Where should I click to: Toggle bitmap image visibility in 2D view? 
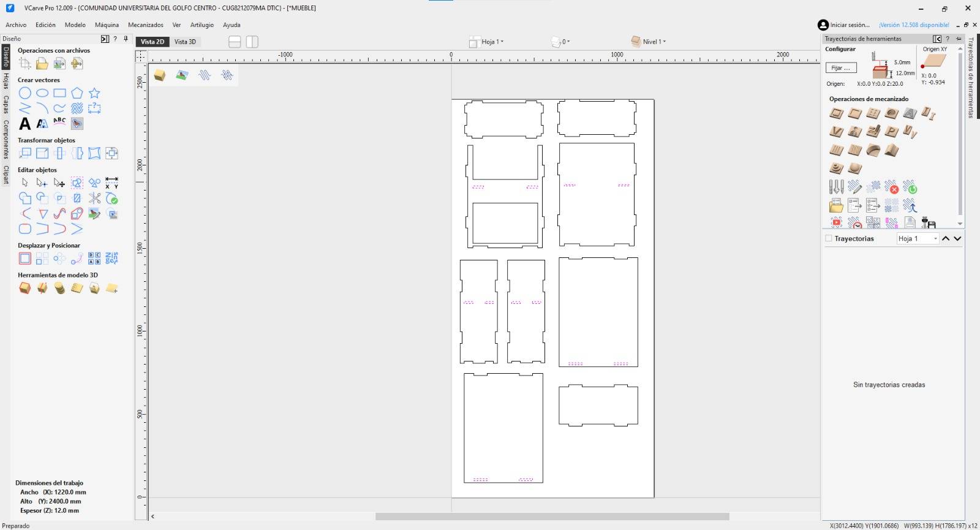tap(182, 75)
